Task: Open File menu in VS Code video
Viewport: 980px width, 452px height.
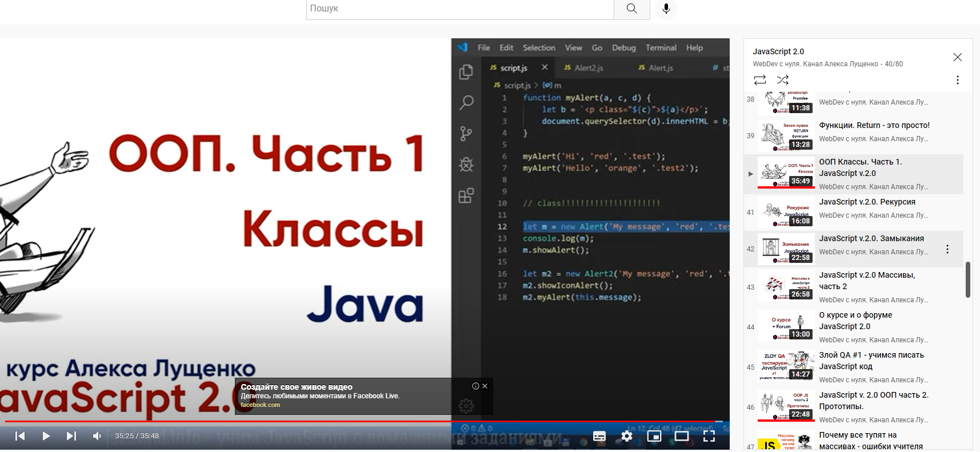Action: pyautogui.click(x=484, y=48)
